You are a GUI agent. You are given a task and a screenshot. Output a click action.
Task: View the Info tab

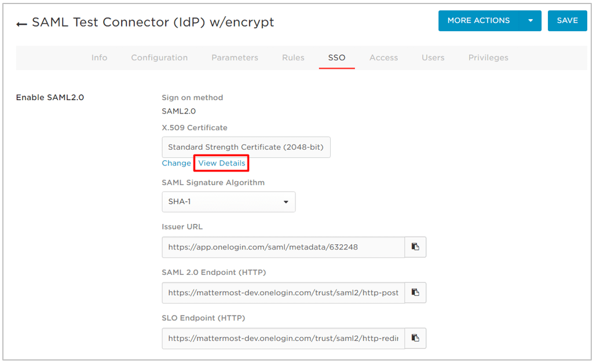[99, 57]
